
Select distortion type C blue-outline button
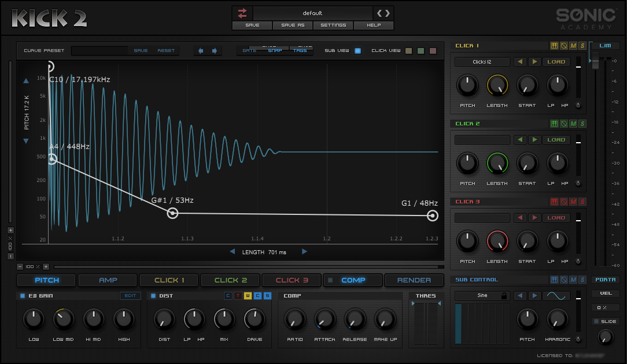pyautogui.click(x=228, y=296)
